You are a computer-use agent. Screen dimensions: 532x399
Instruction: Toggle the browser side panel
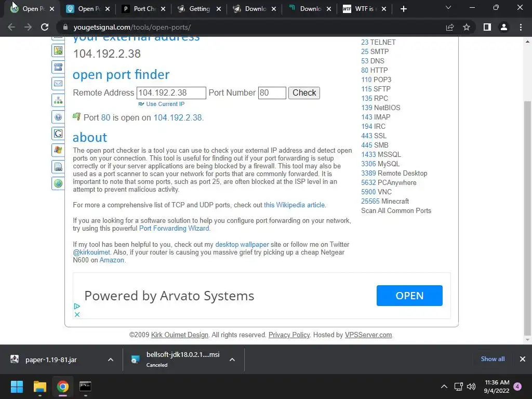coord(487,27)
